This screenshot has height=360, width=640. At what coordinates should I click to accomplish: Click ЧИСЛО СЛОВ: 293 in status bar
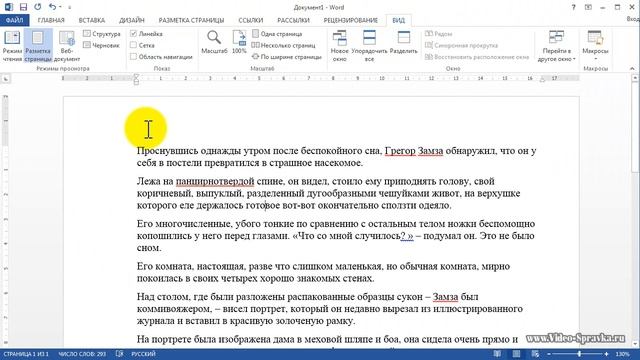[x=82, y=354]
